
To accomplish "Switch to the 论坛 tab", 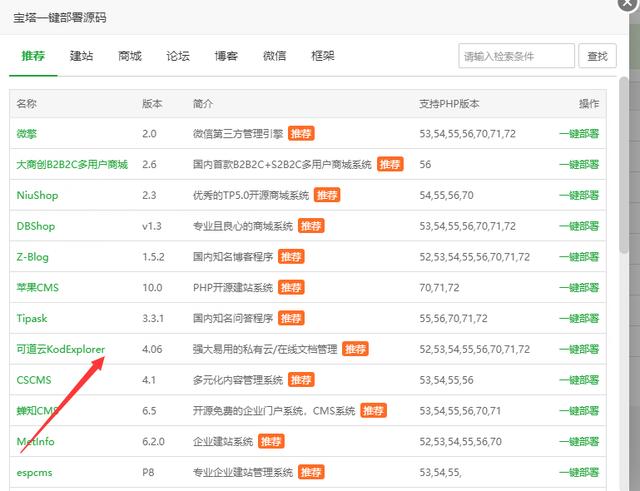I will coord(178,56).
